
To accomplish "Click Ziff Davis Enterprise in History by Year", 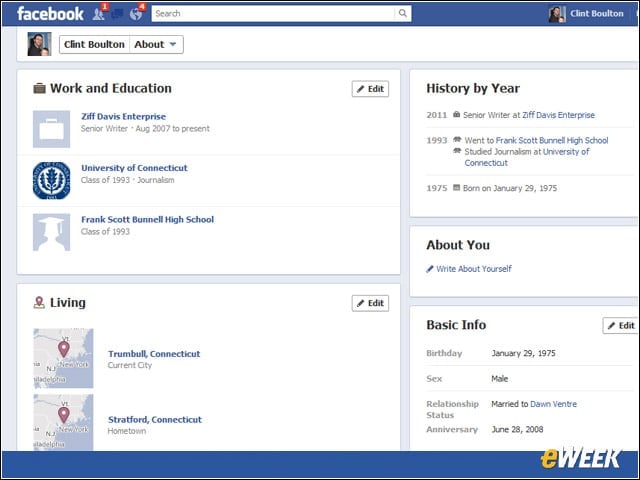I will coord(558,115).
